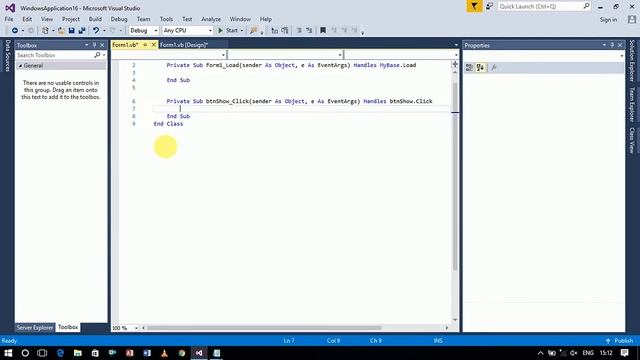640x360 pixels.
Task: Click the split editor icon above scrollbar
Action: (455, 64)
